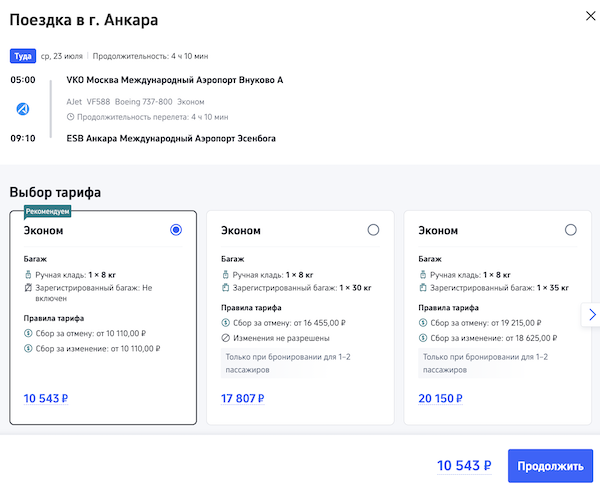Click change fee icon in 20 150 ₽ fare
The height and width of the screenshot is (486, 600).
pyautogui.click(x=422, y=338)
